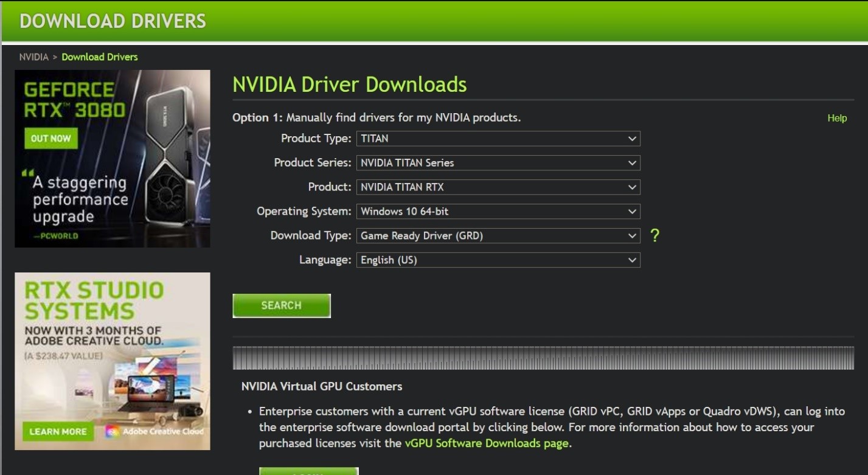Open the vGPU Software Downloads page link
Viewport: 868px width, 475px height.
point(487,443)
